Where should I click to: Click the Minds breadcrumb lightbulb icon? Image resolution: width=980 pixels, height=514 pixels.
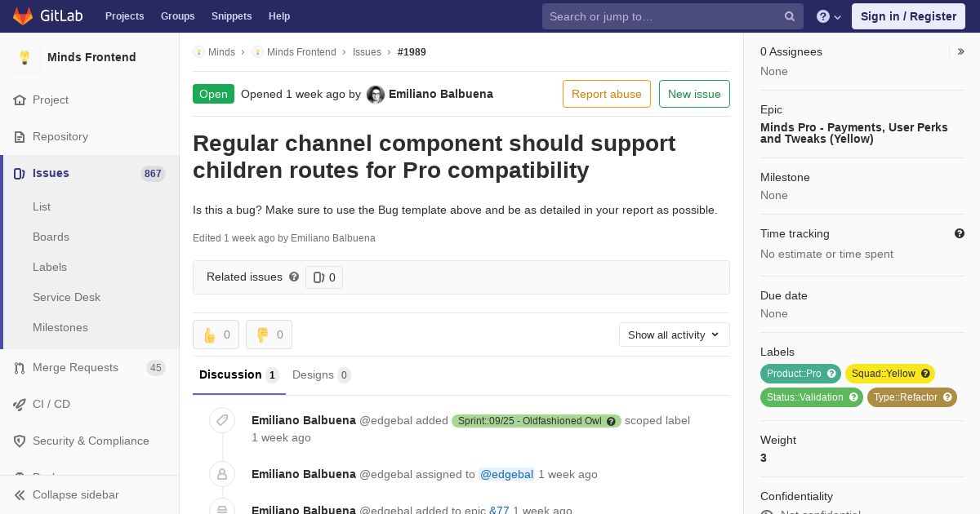[198, 52]
